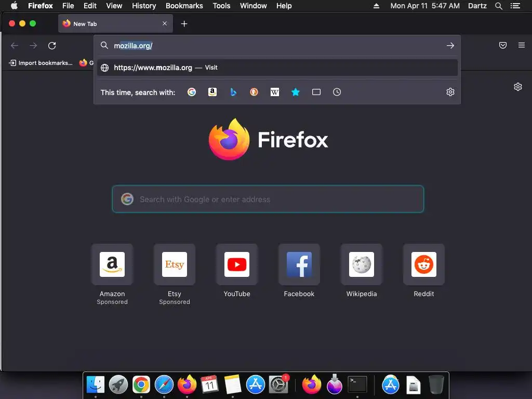532x399 pixels.
Task: Open the Tools menu
Action: [221, 6]
